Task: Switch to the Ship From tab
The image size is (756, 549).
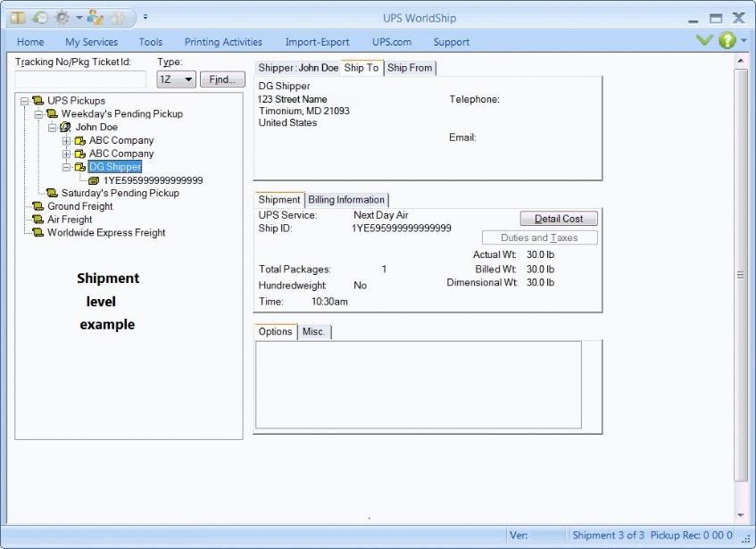Action: 410,68
